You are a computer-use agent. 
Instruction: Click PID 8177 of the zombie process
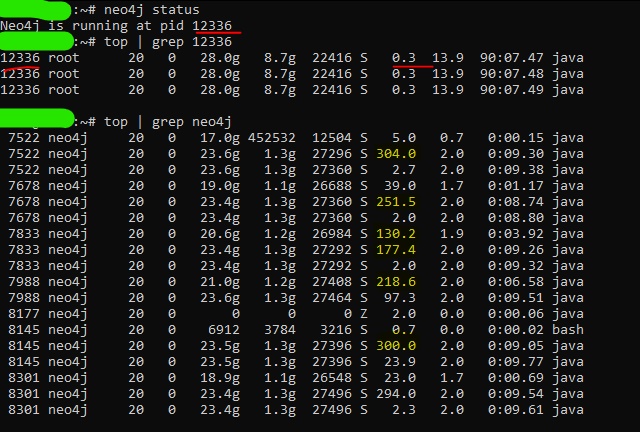(x=24, y=314)
